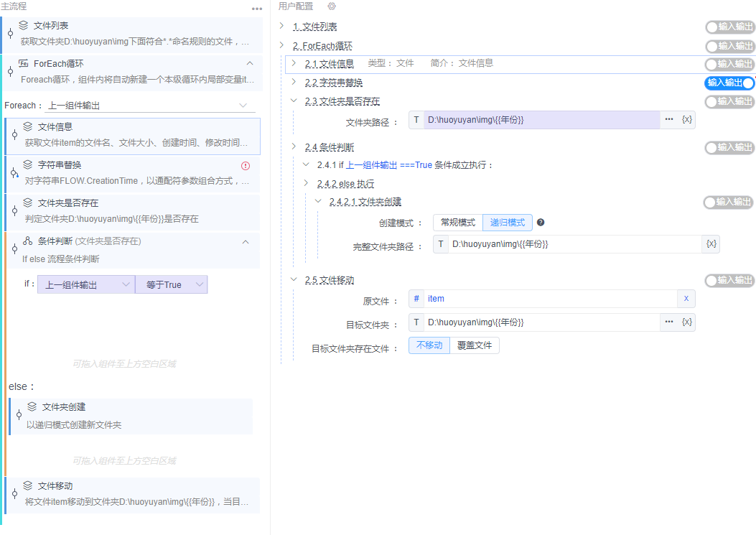Click the 2.5 文件移动 link
The height and width of the screenshot is (535, 756).
point(316,279)
